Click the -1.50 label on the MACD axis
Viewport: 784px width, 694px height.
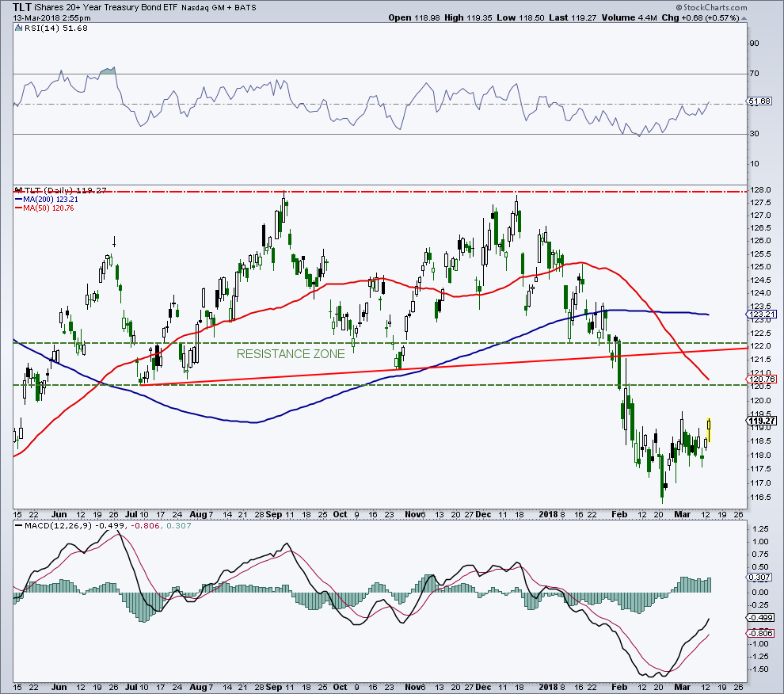pos(759,669)
